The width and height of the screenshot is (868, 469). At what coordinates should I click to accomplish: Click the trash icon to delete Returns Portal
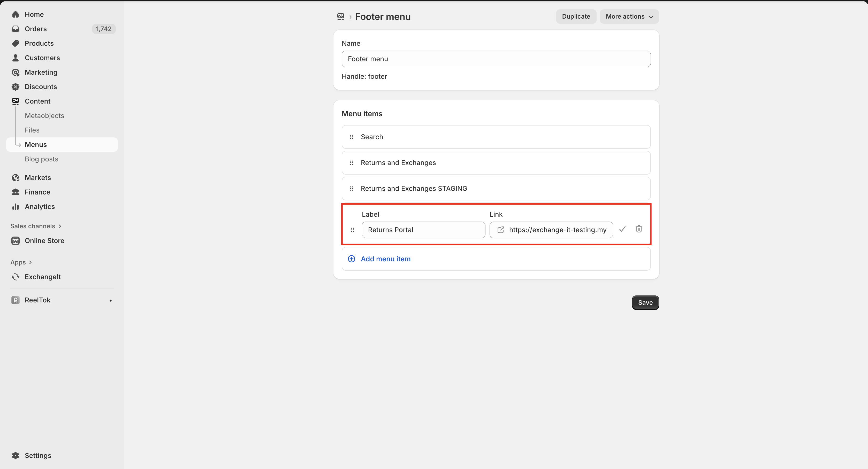point(638,229)
